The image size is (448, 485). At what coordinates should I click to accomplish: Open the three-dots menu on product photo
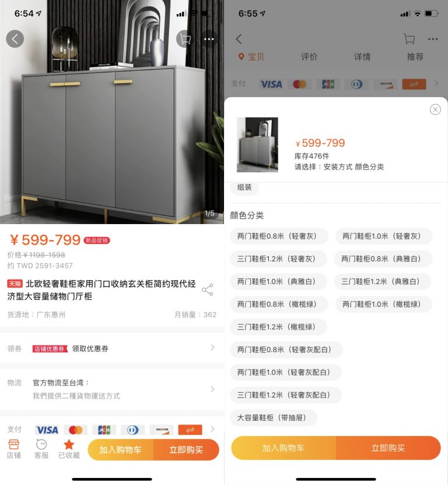209,39
